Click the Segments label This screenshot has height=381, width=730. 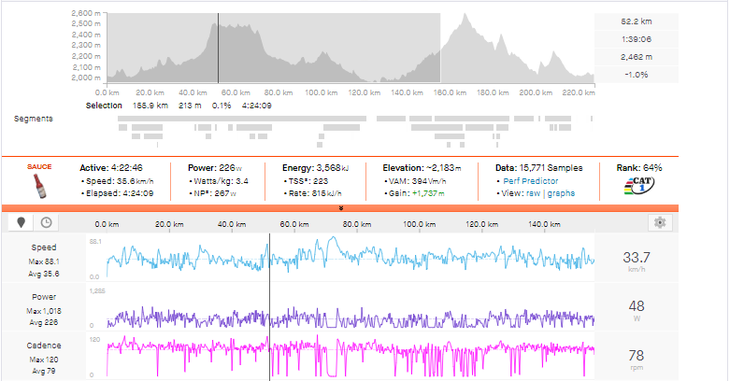click(33, 119)
